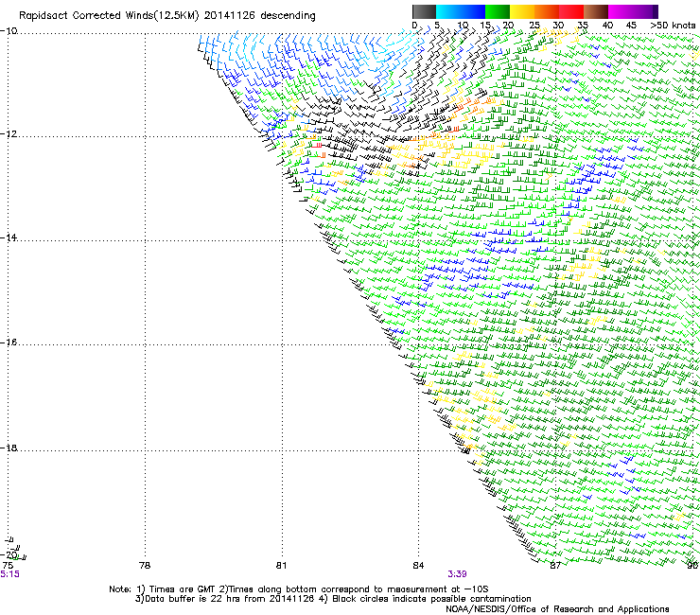Click the note line '3)Data buffer is 22 hrs'

333,599
